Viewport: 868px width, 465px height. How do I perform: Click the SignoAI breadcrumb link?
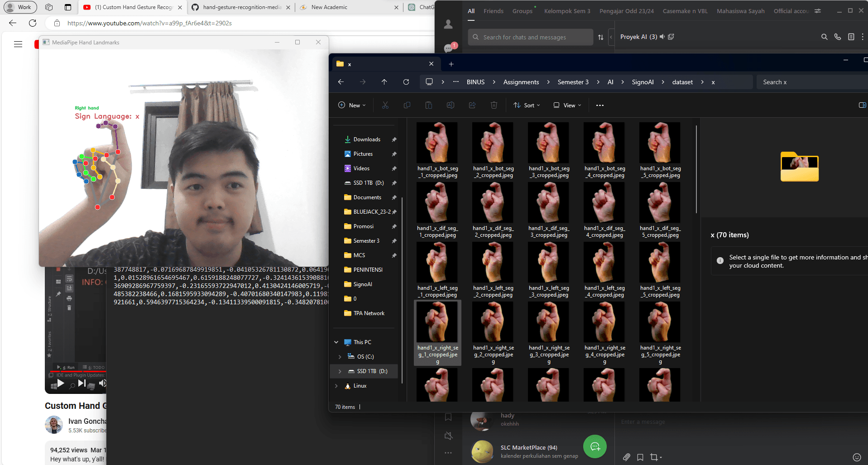pos(643,82)
